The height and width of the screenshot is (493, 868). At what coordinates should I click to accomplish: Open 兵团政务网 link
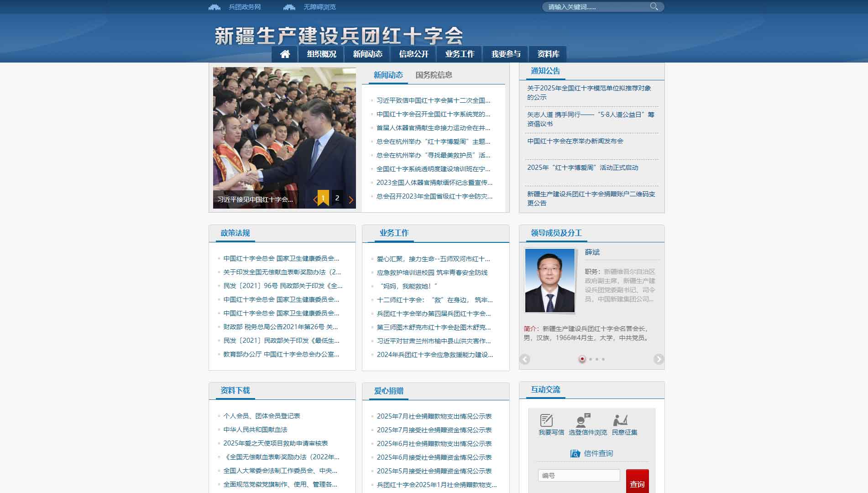(245, 7)
